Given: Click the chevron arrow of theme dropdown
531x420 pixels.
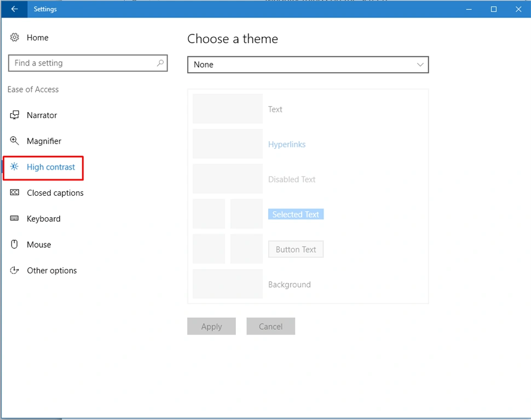Looking at the screenshot, I should pos(420,65).
